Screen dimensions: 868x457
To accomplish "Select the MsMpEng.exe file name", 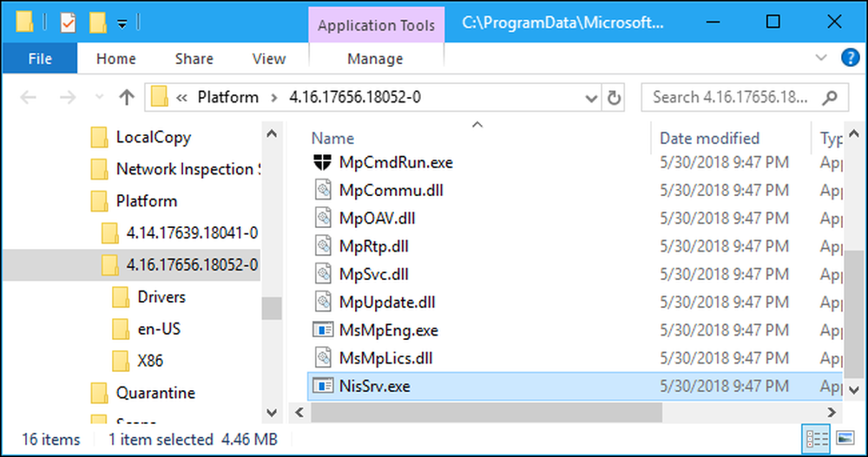I will point(389,330).
